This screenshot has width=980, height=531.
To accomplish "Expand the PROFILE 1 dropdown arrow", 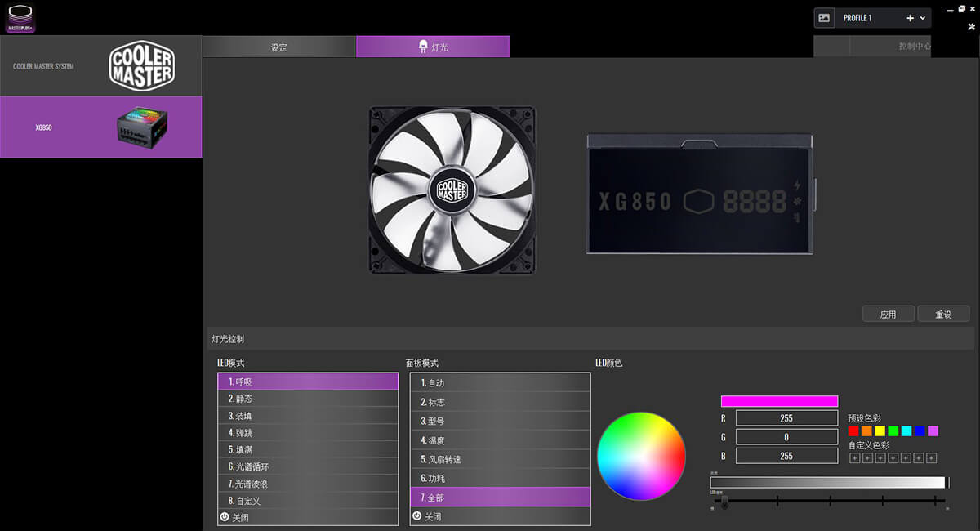I will (x=923, y=18).
